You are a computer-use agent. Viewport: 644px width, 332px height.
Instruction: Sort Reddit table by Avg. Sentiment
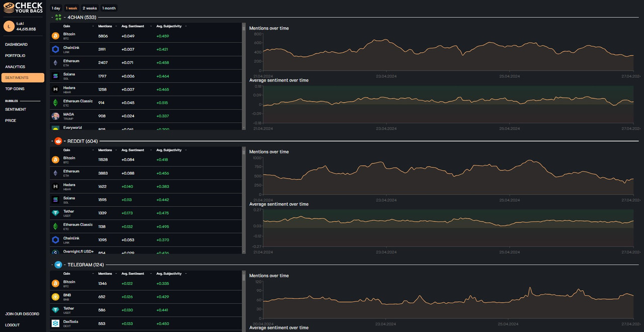click(x=133, y=150)
